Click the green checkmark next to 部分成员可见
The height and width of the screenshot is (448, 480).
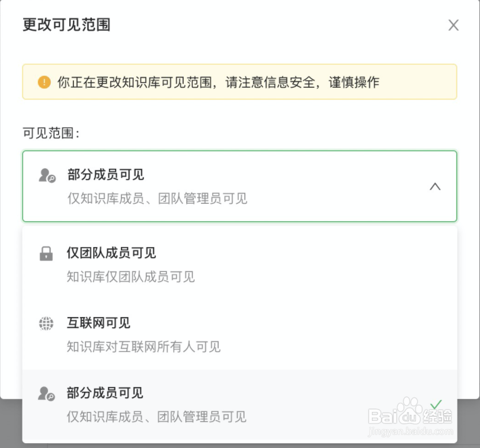click(436, 403)
